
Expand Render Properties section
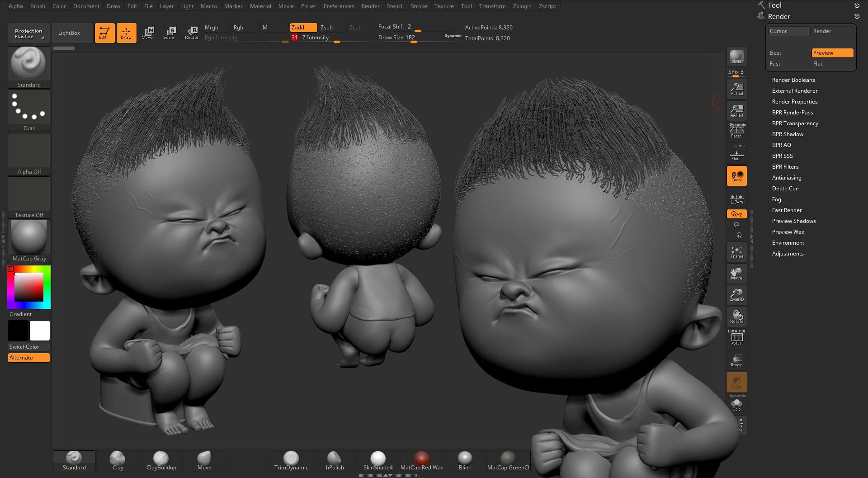[795, 102]
